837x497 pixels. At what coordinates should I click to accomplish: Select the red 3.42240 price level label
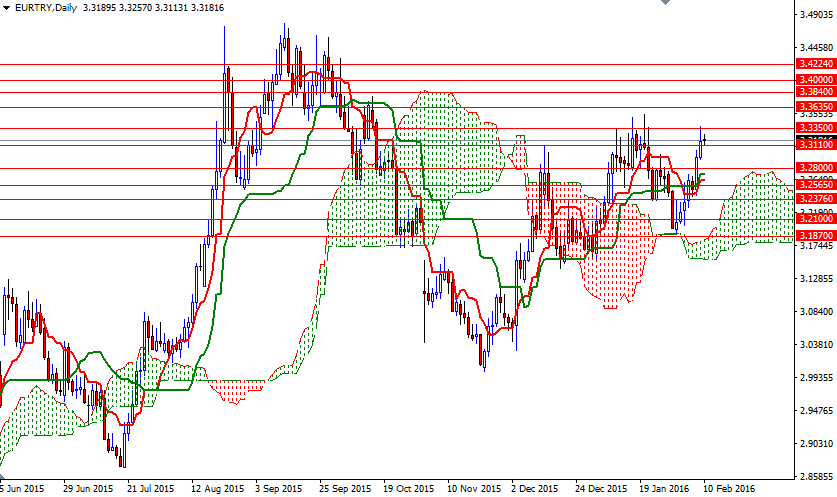(815, 64)
